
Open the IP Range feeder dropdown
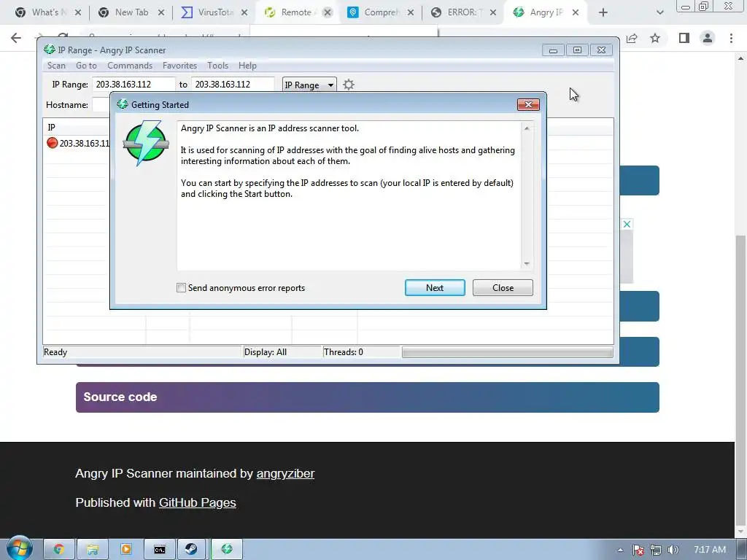point(309,85)
